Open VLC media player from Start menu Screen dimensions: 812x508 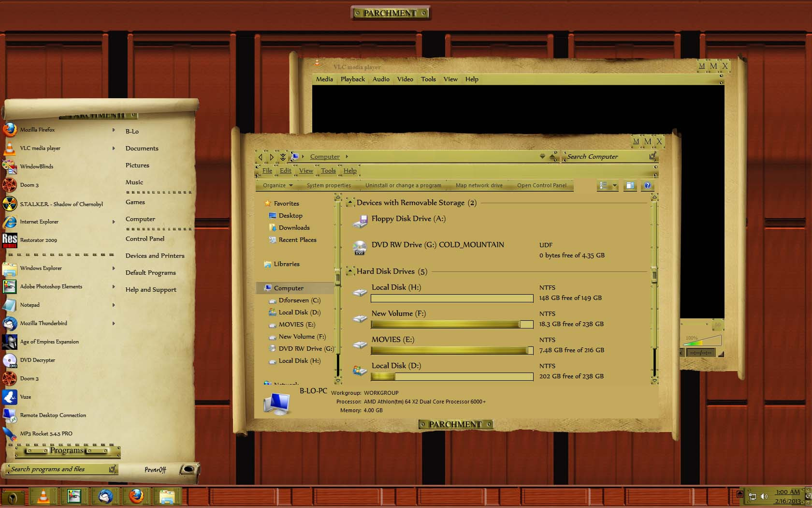click(x=40, y=148)
